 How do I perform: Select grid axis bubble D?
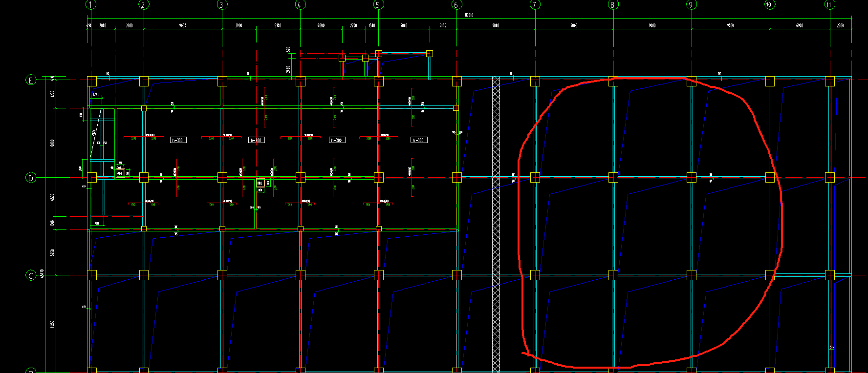coord(31,178)
